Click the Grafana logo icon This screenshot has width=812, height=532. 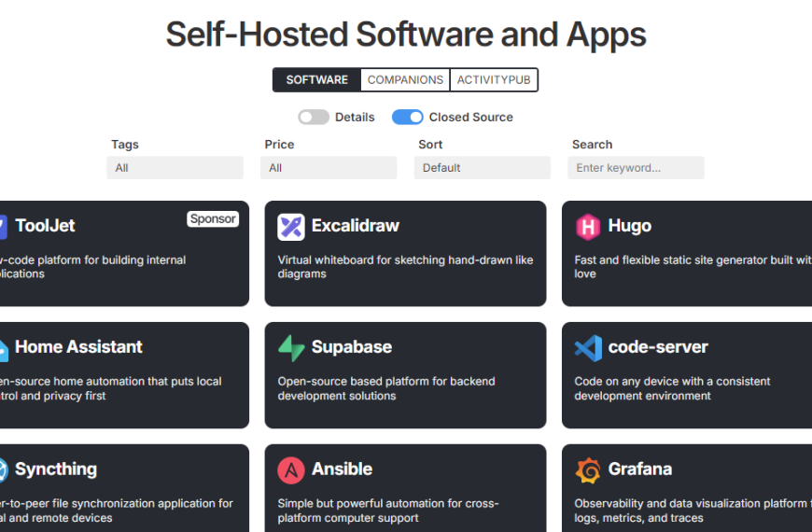point(588,470)
